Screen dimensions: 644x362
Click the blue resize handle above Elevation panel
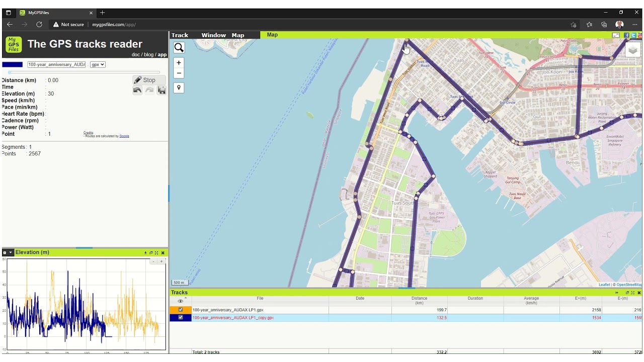84,247
